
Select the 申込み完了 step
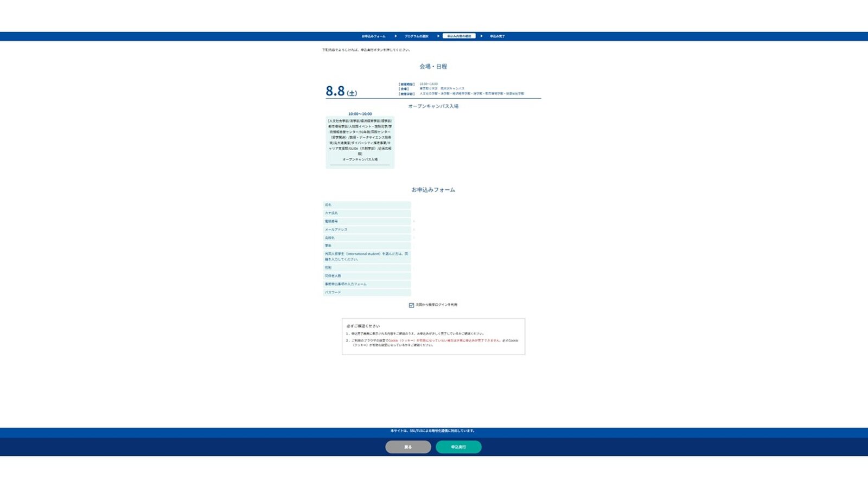pyautogui.click(x=497, y=36)
